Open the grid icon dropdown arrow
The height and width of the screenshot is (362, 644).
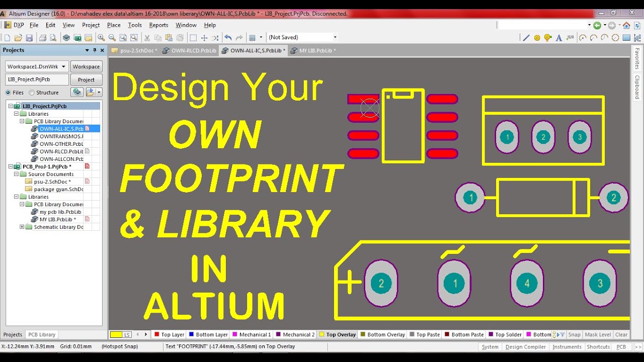click(261, 38)
